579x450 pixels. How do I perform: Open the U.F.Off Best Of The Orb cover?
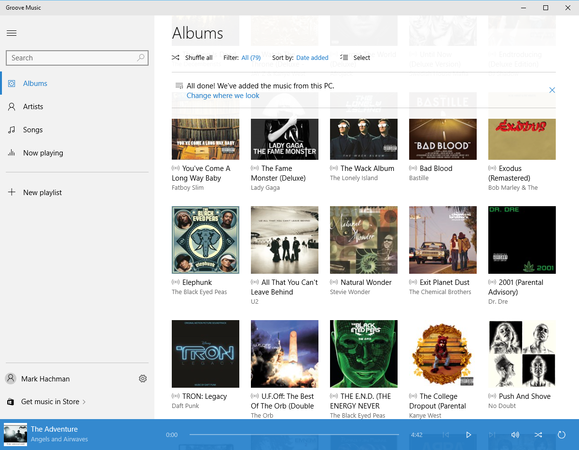click(x=284, y=354)
